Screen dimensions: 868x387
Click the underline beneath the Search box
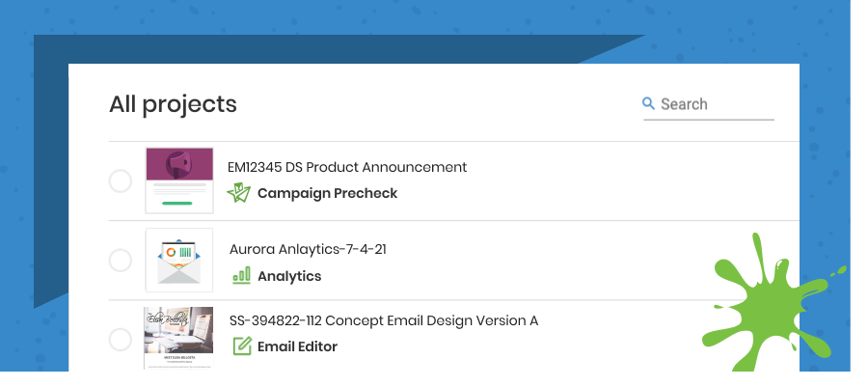[x=709, y=120]
